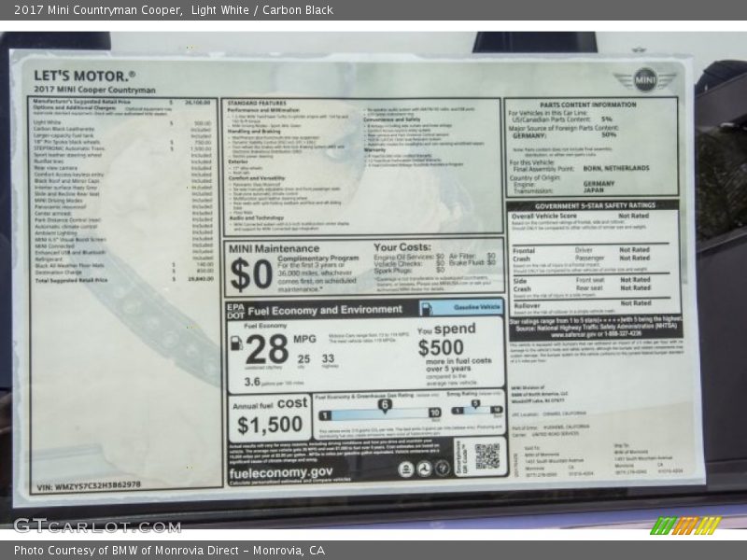Click the Gasoline Vehicle badge
The image size is (747, 560).
(x=461, y=308)
